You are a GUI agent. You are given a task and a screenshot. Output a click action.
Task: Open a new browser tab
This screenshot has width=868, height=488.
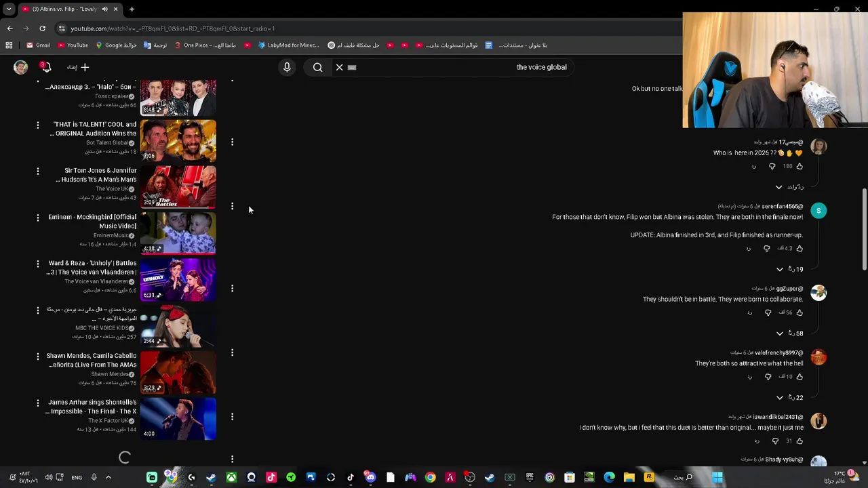click(132, 9)
